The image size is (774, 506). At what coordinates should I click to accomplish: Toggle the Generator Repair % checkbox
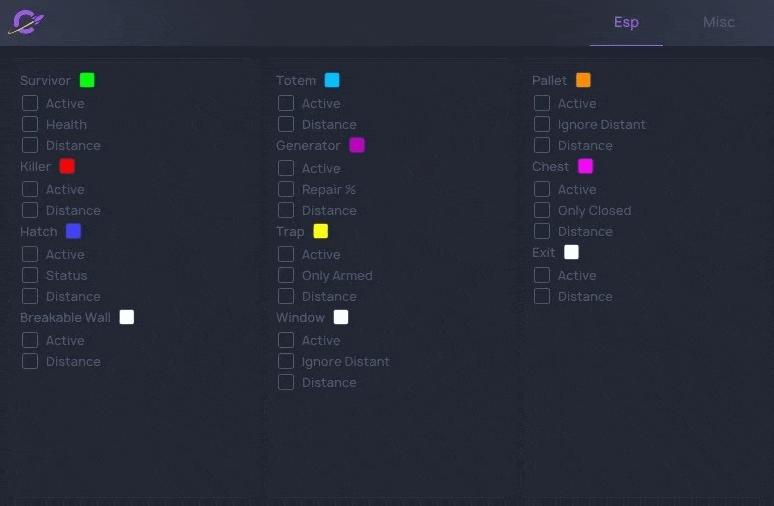tap(286, 189)
